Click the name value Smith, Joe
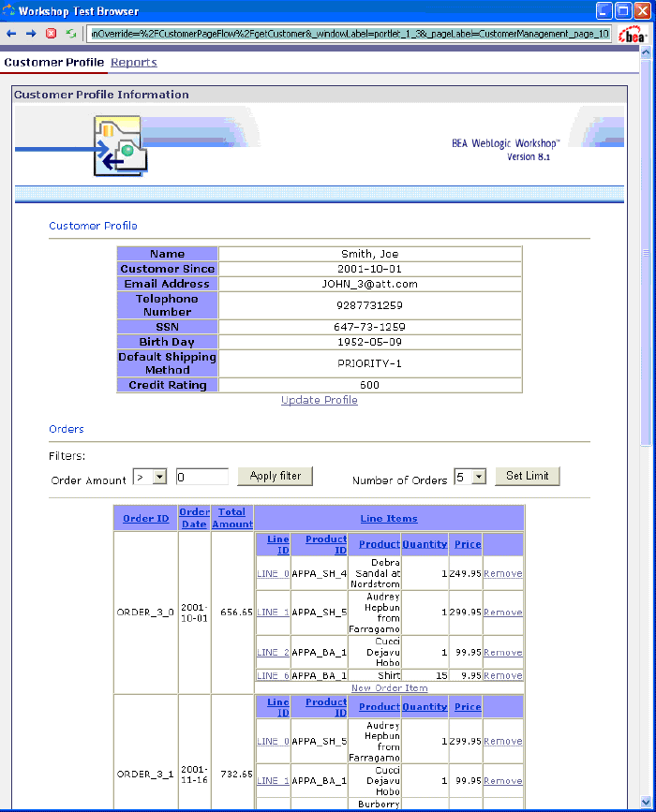The image size is (656, 812). pyautogui.click(x=369, y=254)
